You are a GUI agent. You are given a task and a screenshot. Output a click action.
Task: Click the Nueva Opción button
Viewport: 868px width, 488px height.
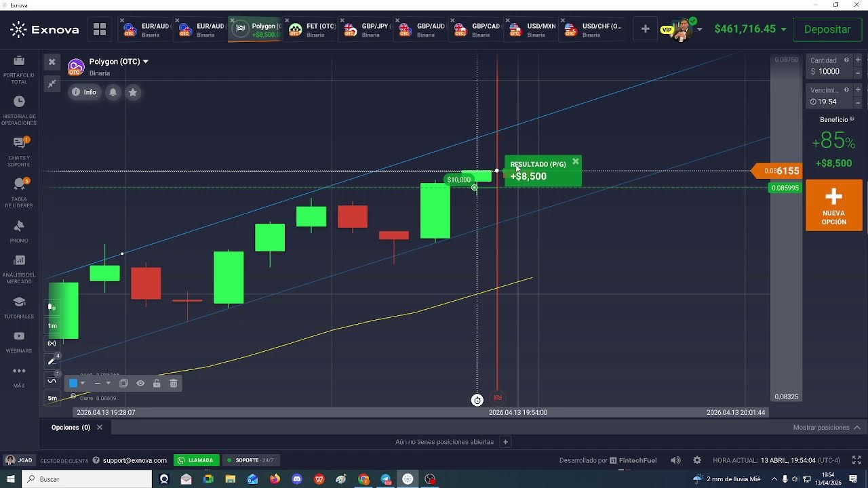(x=833, y=205)
